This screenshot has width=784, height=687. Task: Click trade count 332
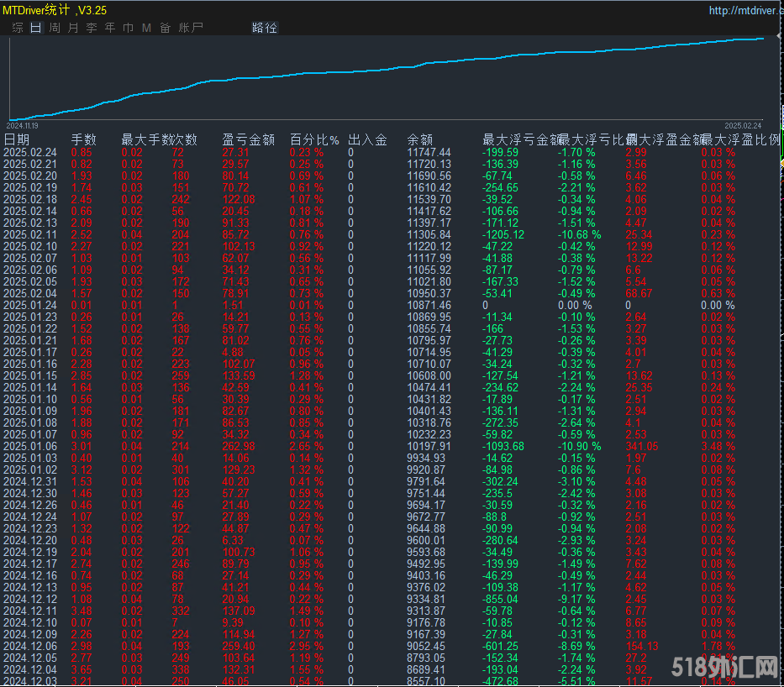click(x=181, y=611)
